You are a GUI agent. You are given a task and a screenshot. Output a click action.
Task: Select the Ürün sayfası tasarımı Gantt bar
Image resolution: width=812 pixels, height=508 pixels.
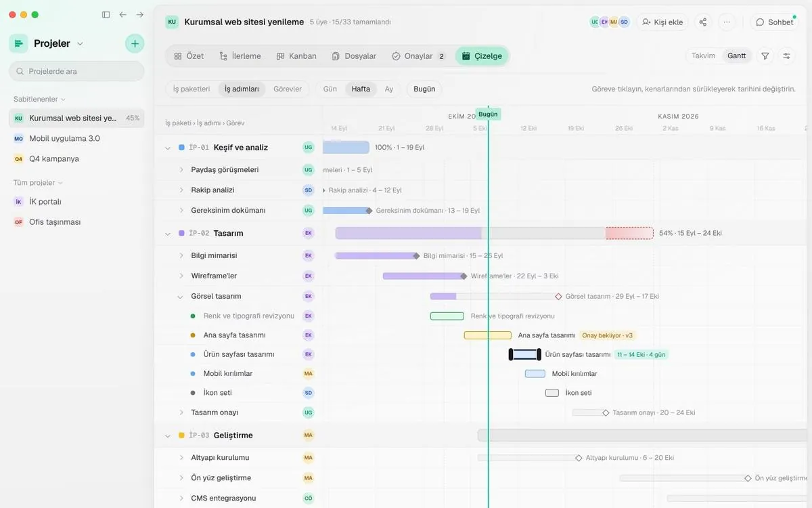tap(525, 354)
